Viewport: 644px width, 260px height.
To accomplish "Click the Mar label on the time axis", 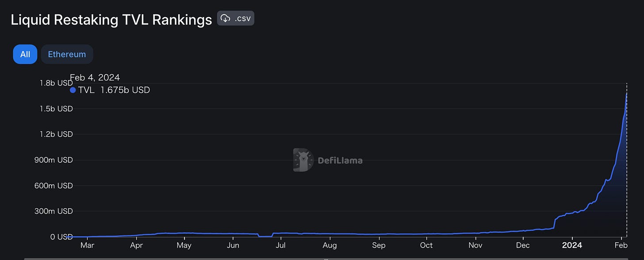I will (87, 245).
